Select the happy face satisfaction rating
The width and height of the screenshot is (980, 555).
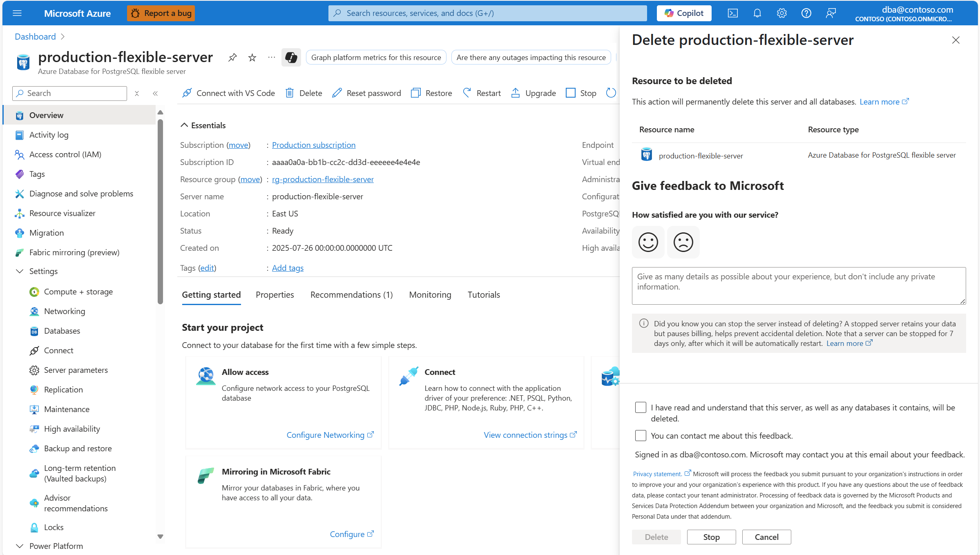[x=648, y=242]
